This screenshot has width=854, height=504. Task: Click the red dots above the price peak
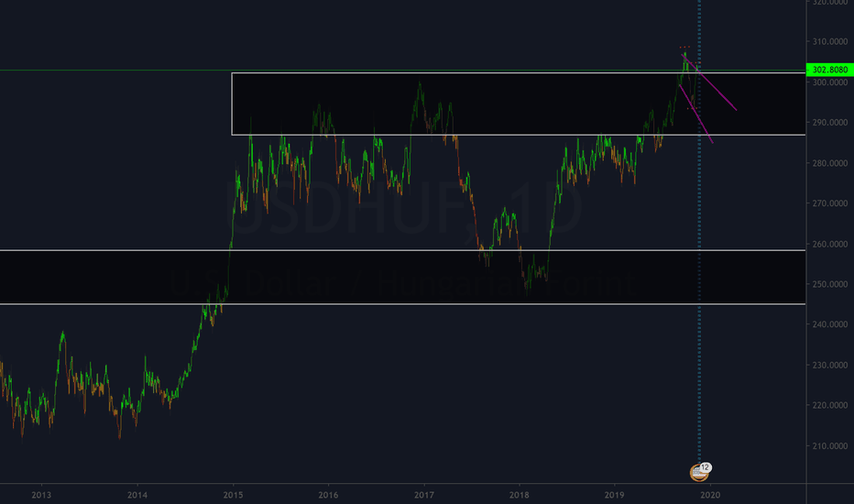pos(684,47)
